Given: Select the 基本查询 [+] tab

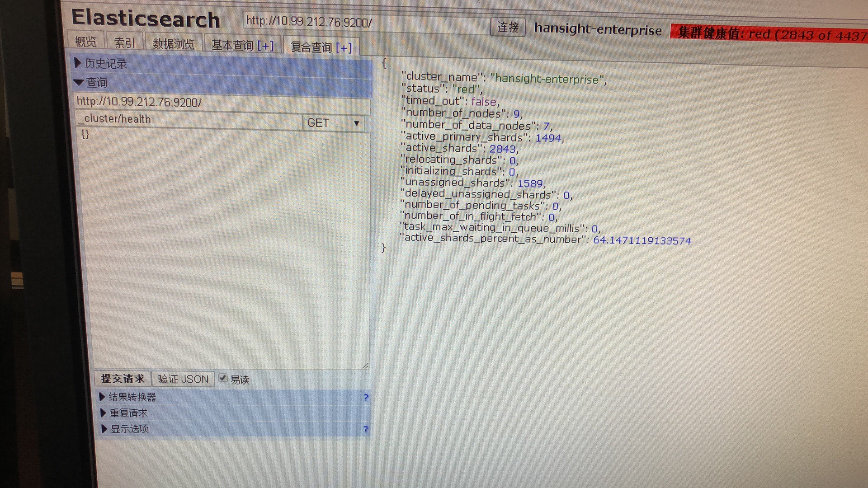Looking at the screenshot, I should 242,45.
